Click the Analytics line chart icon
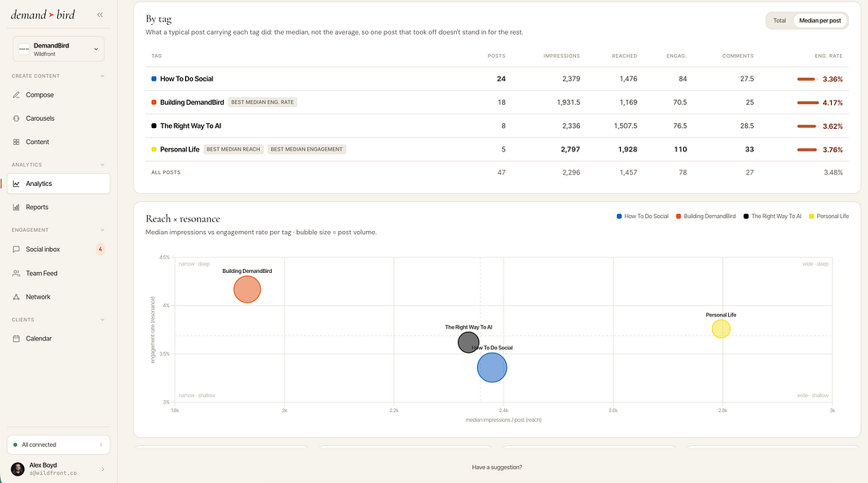 (16, 184)
